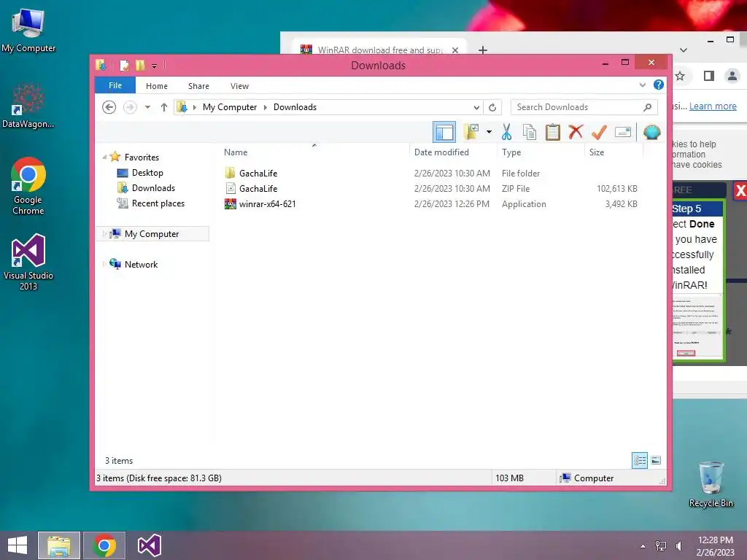Expand the ribbon with the chevron
The width and height of the screenshot is (747, 560).
642,85
